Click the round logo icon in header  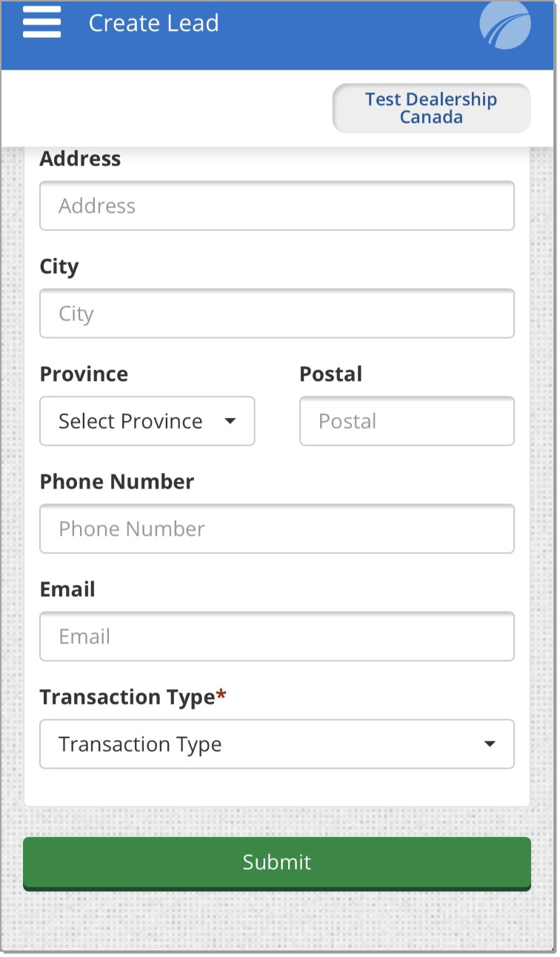coord(505,24)
